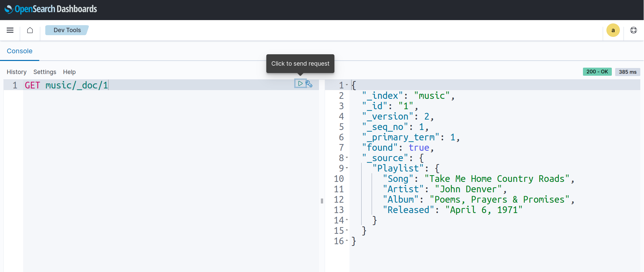Open the History menu item

coord(16,72)
